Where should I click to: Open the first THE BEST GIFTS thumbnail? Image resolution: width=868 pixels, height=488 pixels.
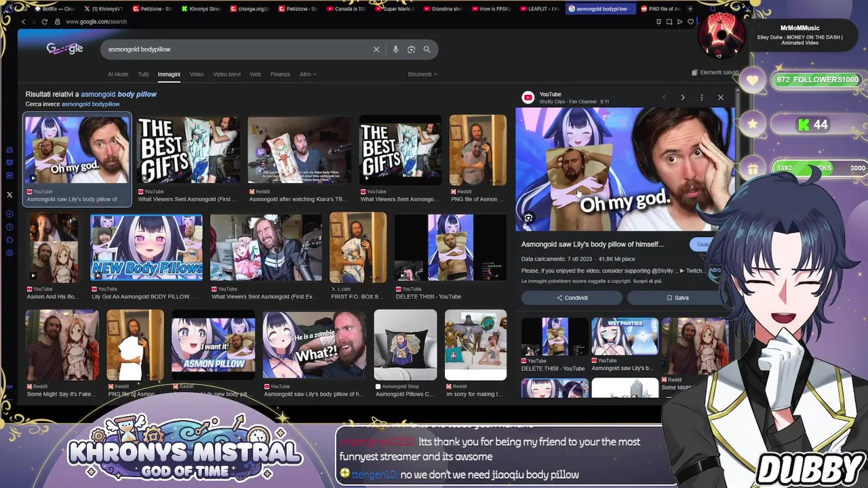(x=188, y=150)
